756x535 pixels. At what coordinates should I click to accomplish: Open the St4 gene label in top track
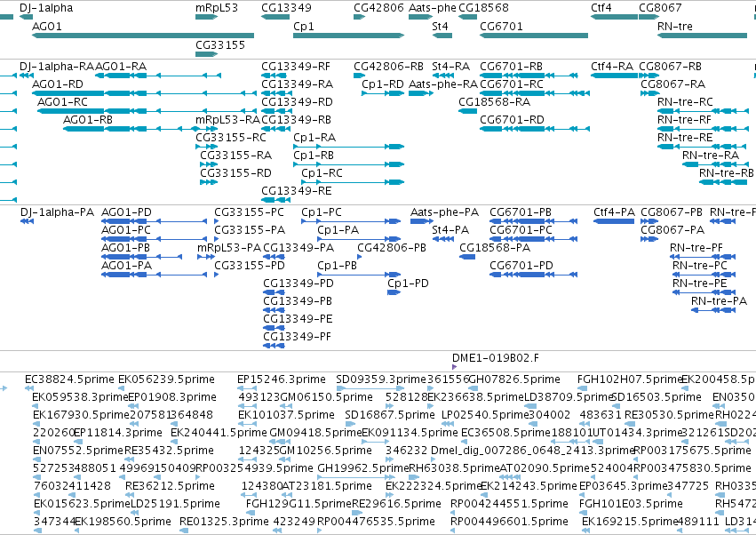(x=440, y=27)
